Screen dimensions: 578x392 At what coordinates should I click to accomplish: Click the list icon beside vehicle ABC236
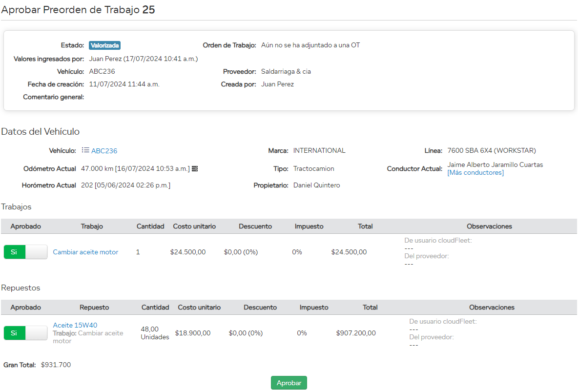click(85, 150)
